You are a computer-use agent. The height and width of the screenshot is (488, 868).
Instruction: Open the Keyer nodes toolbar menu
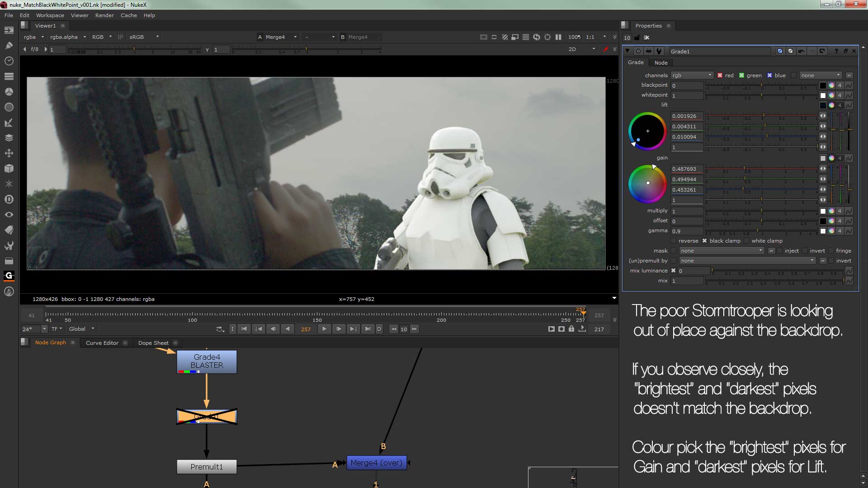(x=9, y=122)
